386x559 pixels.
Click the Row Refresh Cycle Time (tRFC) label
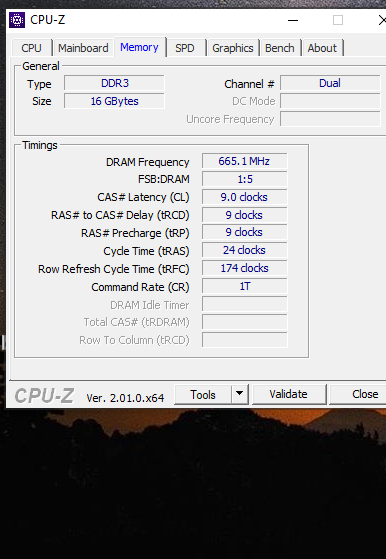click(x=114, y=269)
